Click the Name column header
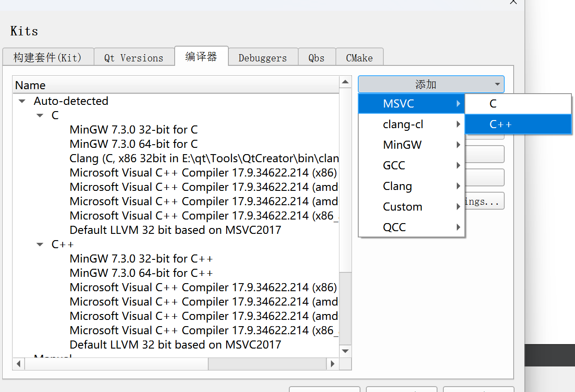This screenshot has height=392, width=575. (30, 85)
